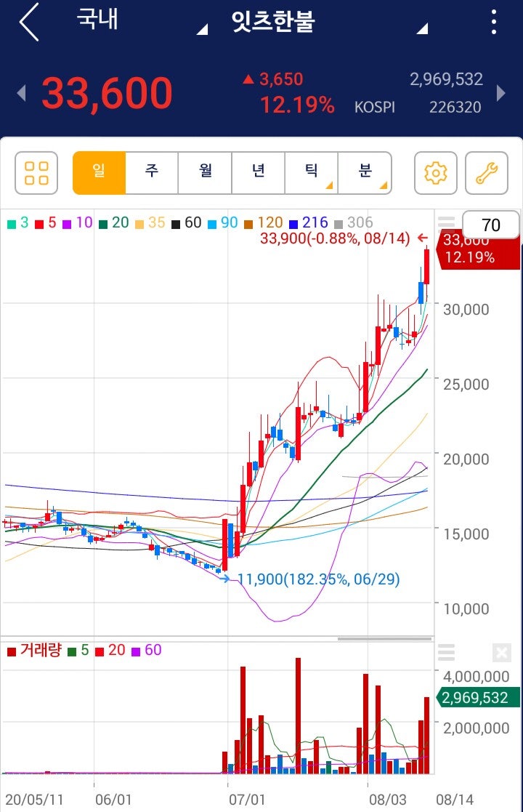Tap the 06/01 date axis label
Screen dimensions: 523x812
pyautogui.click(x=113, y=800)
